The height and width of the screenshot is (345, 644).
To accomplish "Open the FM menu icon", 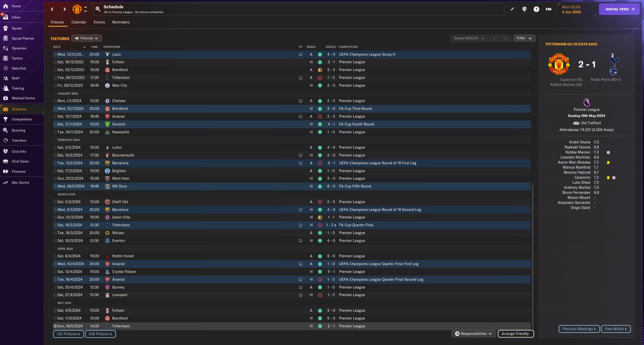I will [548, 9].
